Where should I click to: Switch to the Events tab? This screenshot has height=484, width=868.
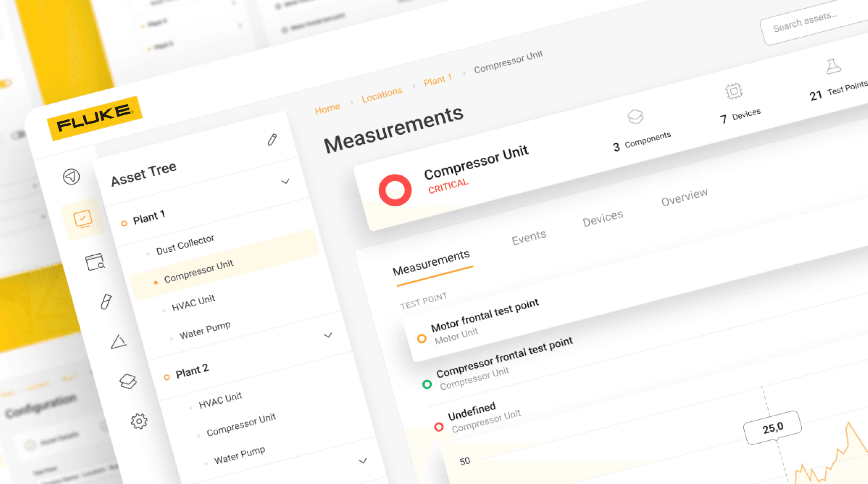(x=529, y=237)
